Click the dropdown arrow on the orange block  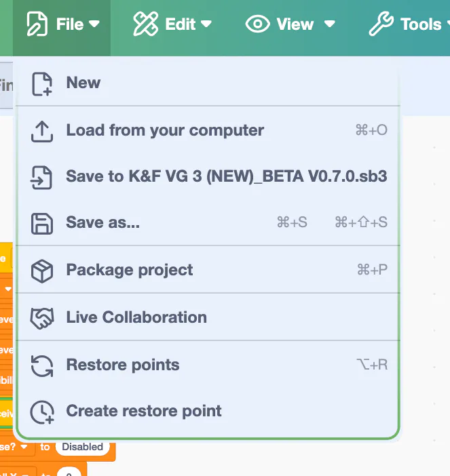pyautogui.click(x=25, y=448)
